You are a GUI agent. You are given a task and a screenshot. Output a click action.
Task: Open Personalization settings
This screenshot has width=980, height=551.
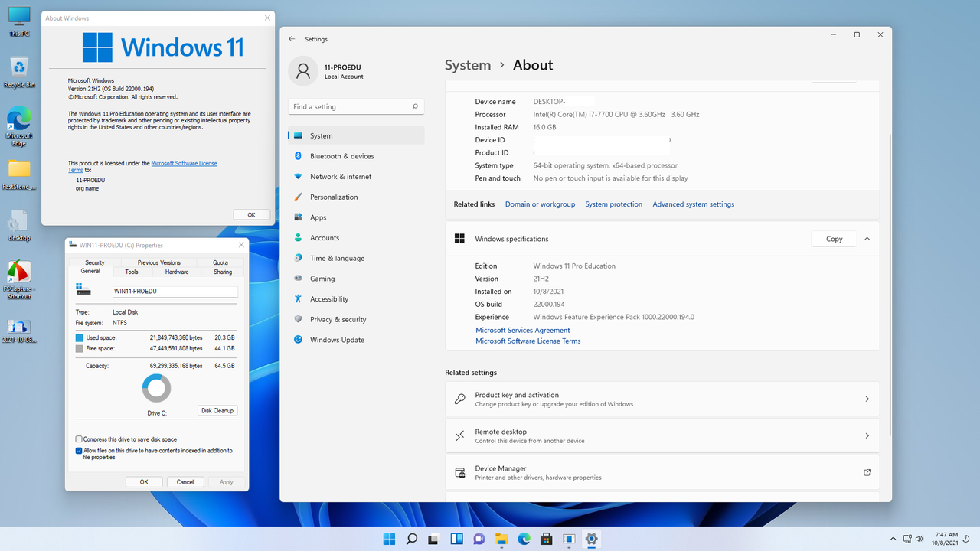pos(356,197)
